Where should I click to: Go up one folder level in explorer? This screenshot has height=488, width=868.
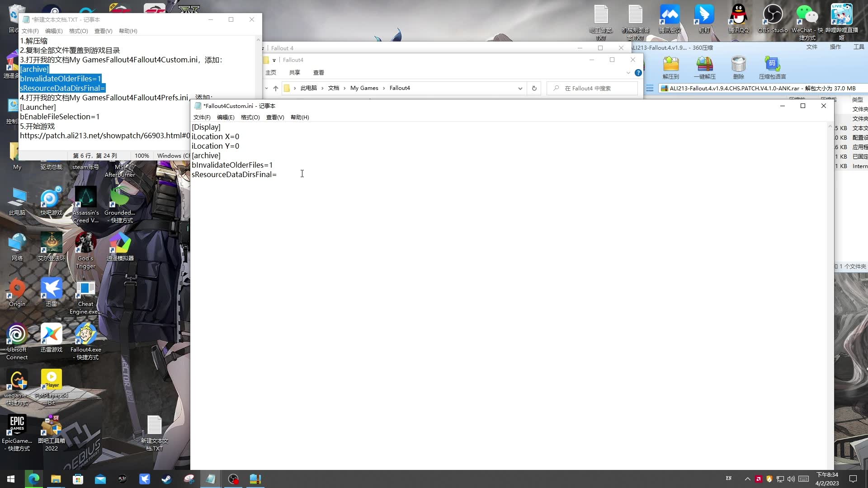[276, 88]
